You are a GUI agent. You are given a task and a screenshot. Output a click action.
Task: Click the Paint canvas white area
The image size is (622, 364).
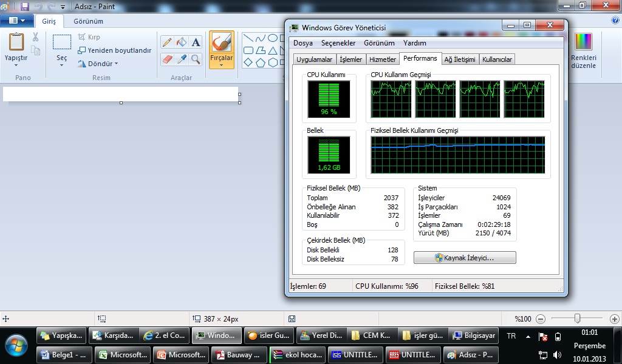[x=121, y=94]
